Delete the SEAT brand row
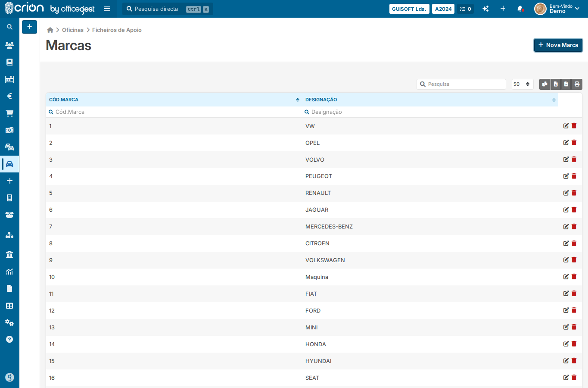The width and height of the screenshot is (588, 388). click(x=574, y=378)
